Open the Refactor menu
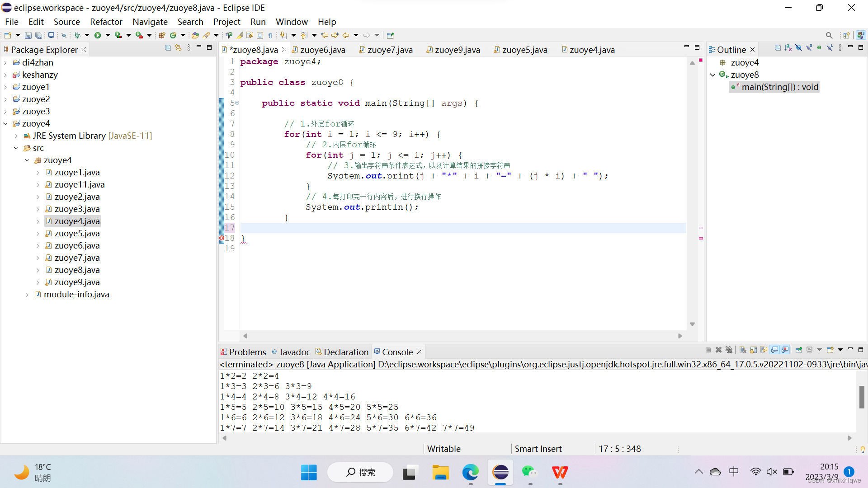The height and width of the screenshot is (488, 868). pos(106,22)
